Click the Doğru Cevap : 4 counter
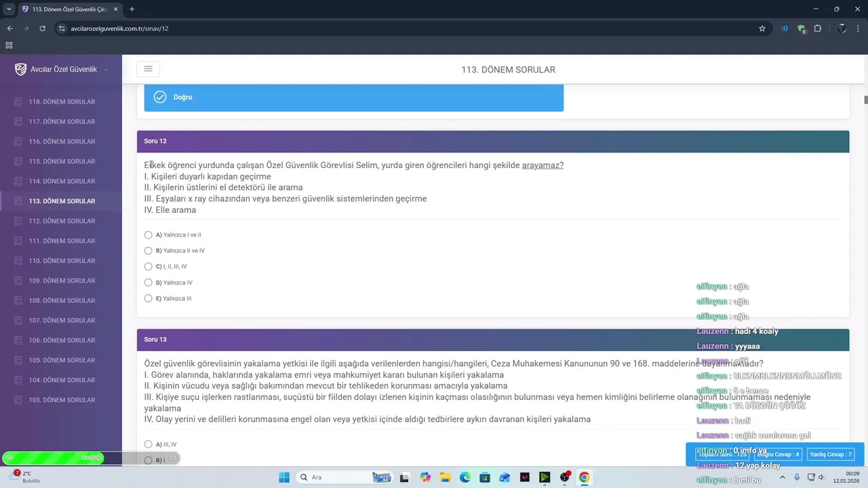The width and height of the screenshot is (868, 488). tap(778, 454)
